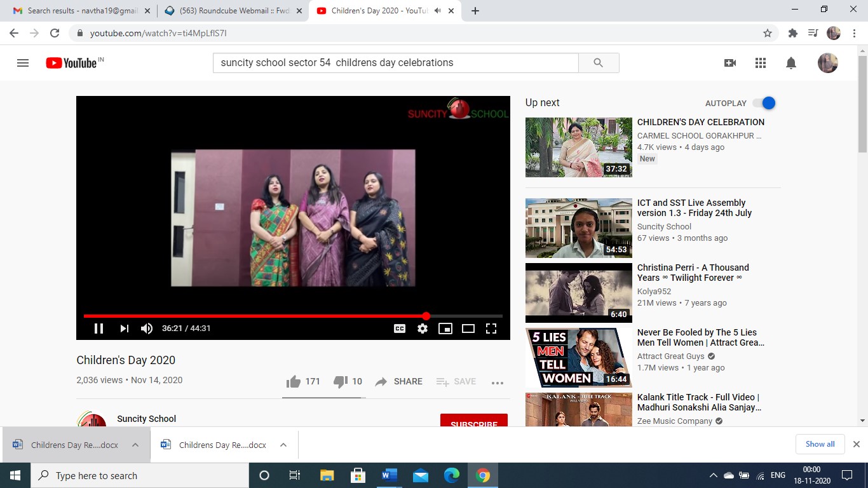Viewport: 868px width, 488px height.
Task: Click the YouTube search input field
Action: pos(395,63)
